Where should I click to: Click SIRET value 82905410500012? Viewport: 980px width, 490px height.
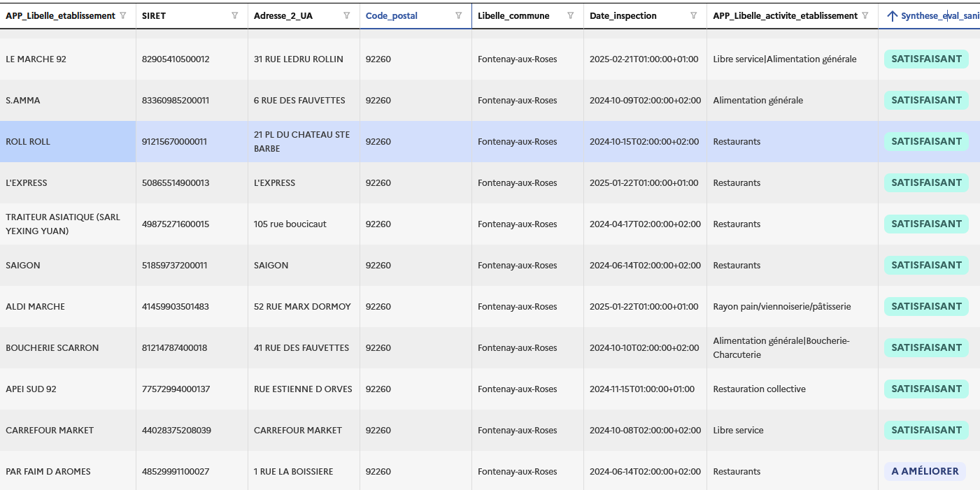click(x=176, y=59)
